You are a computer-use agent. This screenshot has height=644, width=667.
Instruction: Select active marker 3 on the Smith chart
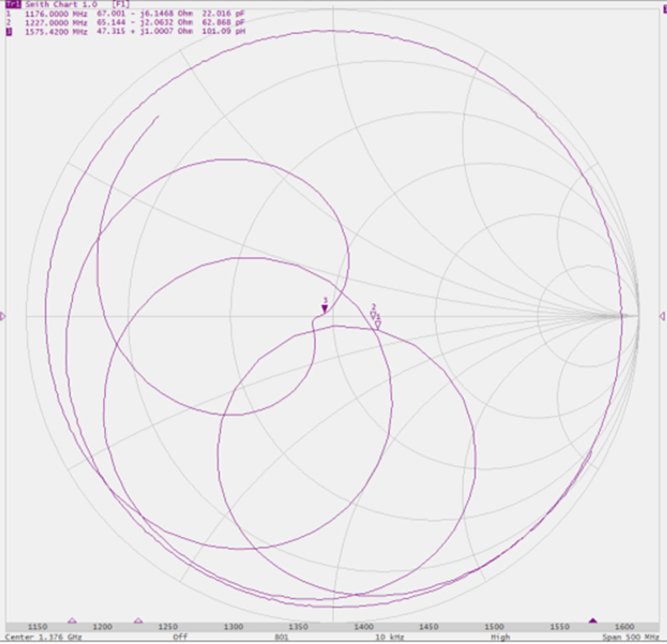pyautogui.click(x=325, y=308)
